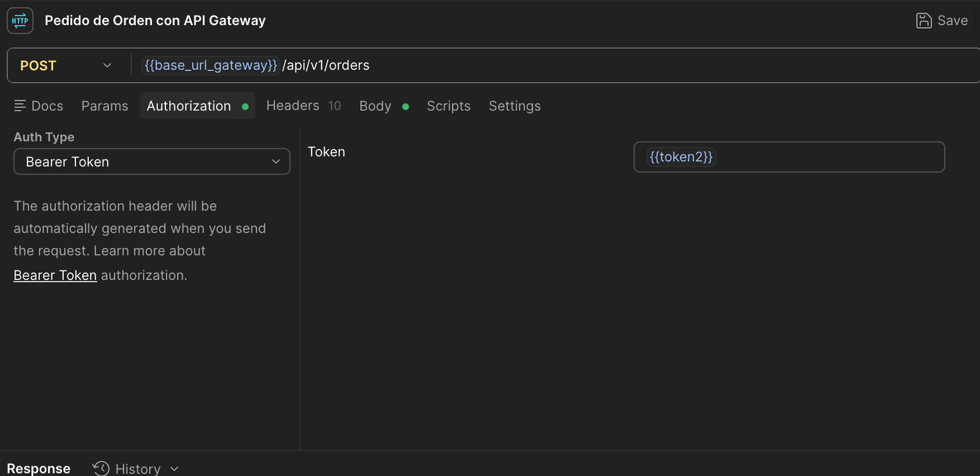This screenshot has height=476, width=980.
Task: Click the {{base_url_gateway}} variable in URL
Action: tap(211, 66)
